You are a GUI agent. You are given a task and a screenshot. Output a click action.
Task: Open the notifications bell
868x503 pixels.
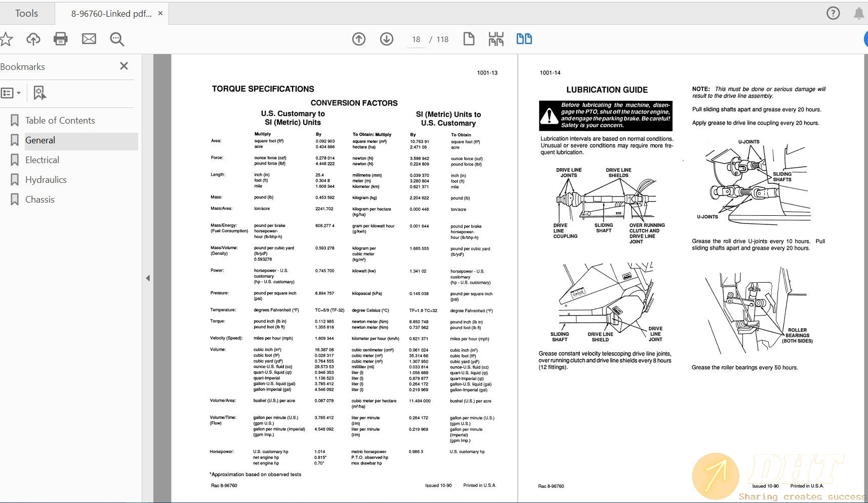[x=859, y=13]
